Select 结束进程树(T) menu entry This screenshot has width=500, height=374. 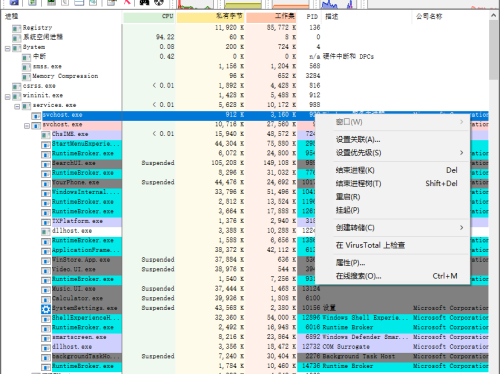[x=392, y=183]
